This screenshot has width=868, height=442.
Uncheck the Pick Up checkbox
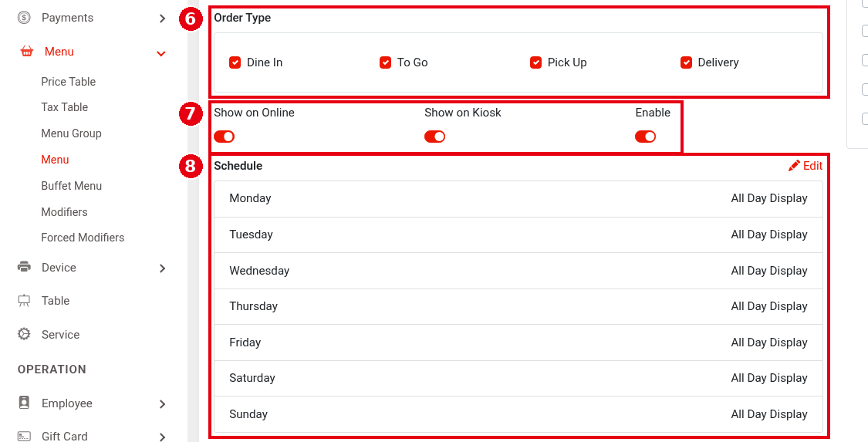click(535, 62)
